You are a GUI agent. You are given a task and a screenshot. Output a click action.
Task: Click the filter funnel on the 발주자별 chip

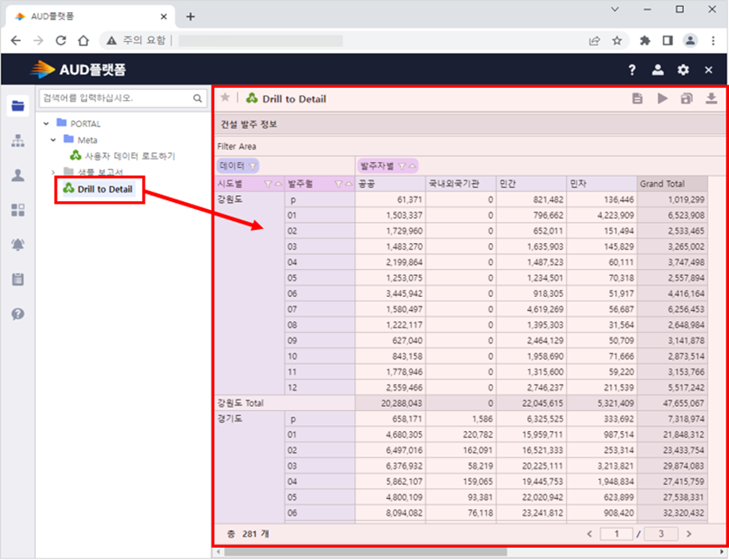pyautogui.click(x=402, y=165)
